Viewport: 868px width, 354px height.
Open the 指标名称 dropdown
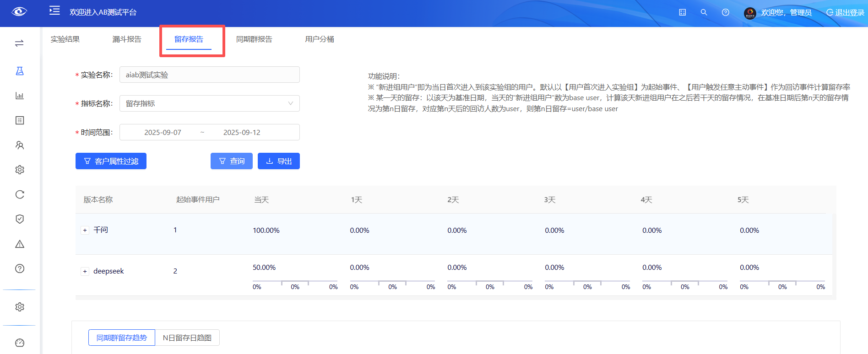(209, 103)
